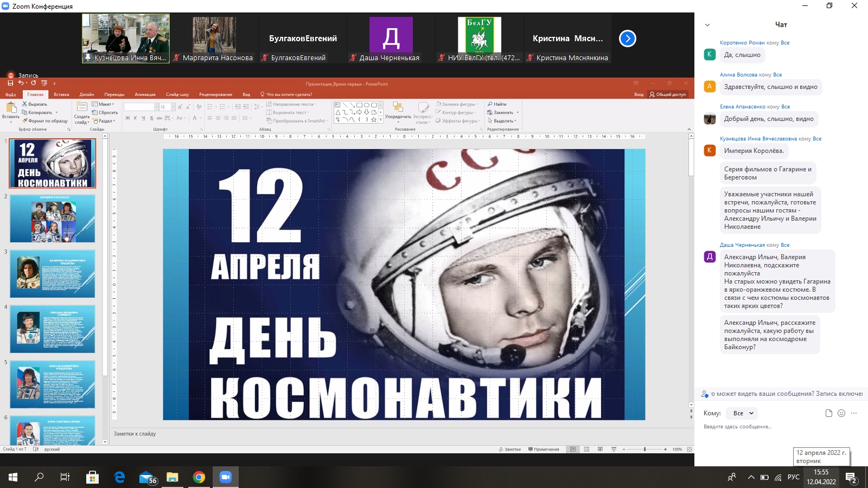This screenshot has width=868, height=488.
Task: Open the Раздел section dropdown
Action: [103, 121]
